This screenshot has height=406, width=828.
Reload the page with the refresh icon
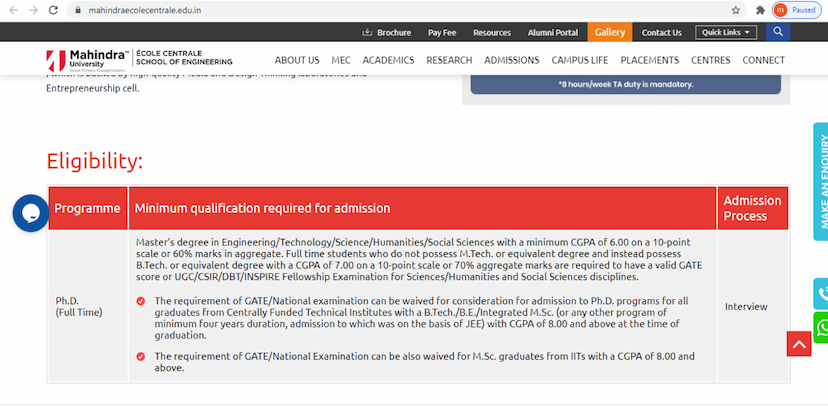coord(53,10)
